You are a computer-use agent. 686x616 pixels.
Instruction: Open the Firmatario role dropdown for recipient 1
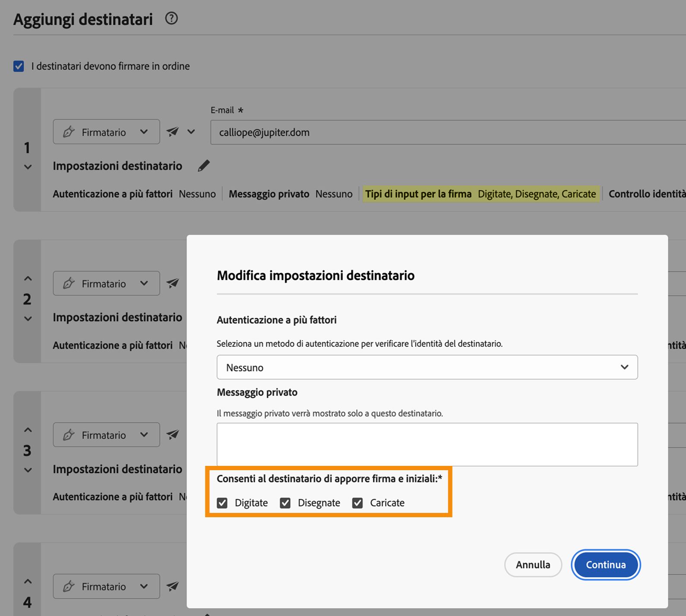point(106,132)
